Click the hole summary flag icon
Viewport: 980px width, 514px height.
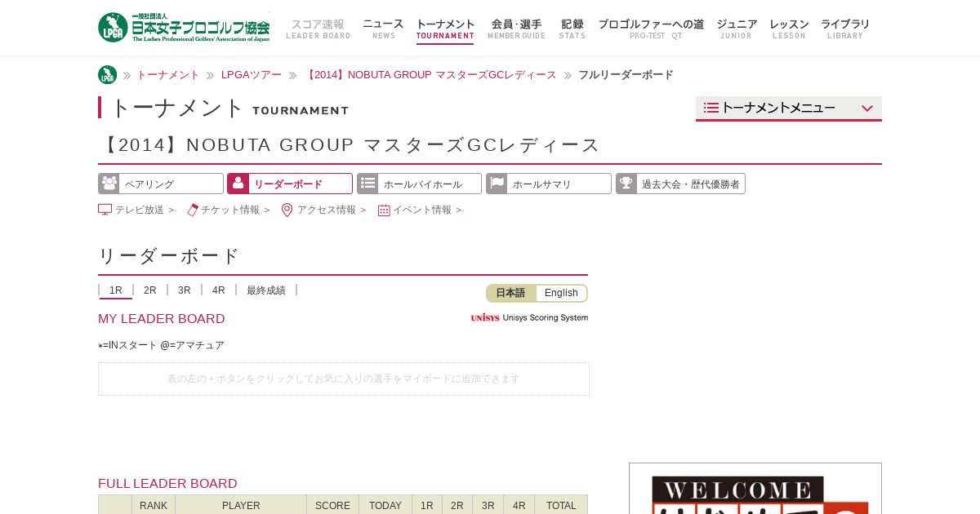(x=497, y=184)
